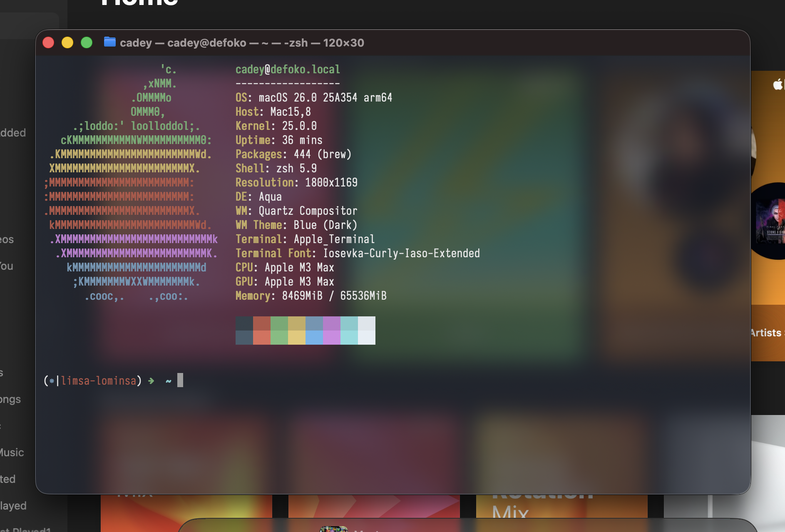Click the bright cyan block in neofetch palette
Screen dimensions: 785x532
(x=349, y=337)
